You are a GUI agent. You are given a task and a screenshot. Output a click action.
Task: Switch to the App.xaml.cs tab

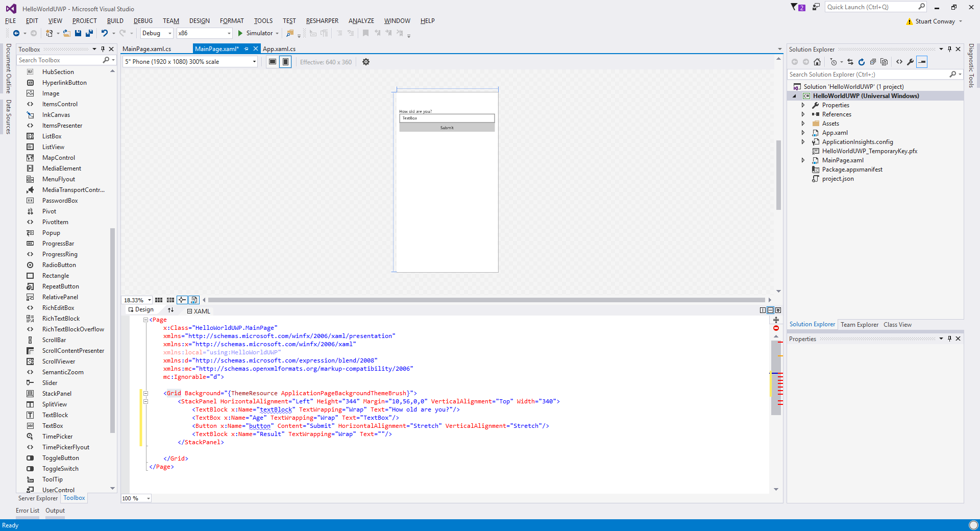pos(279,49)
